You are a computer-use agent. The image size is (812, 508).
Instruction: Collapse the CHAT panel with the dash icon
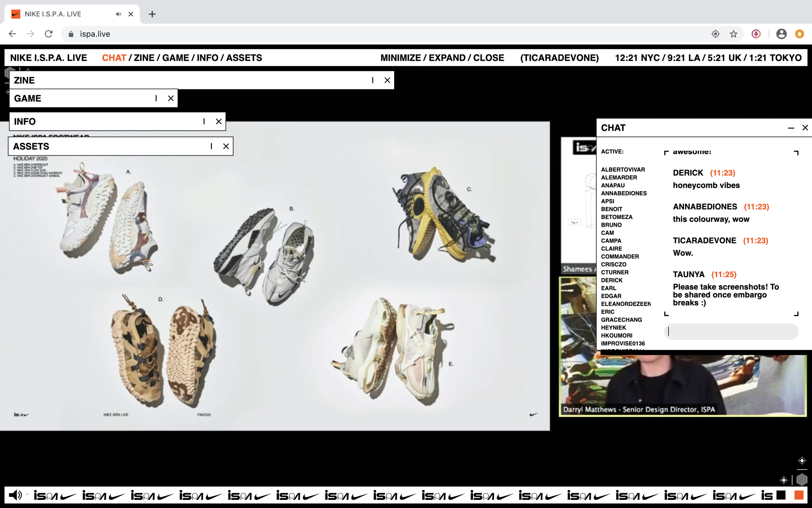(x=791, y=128)
